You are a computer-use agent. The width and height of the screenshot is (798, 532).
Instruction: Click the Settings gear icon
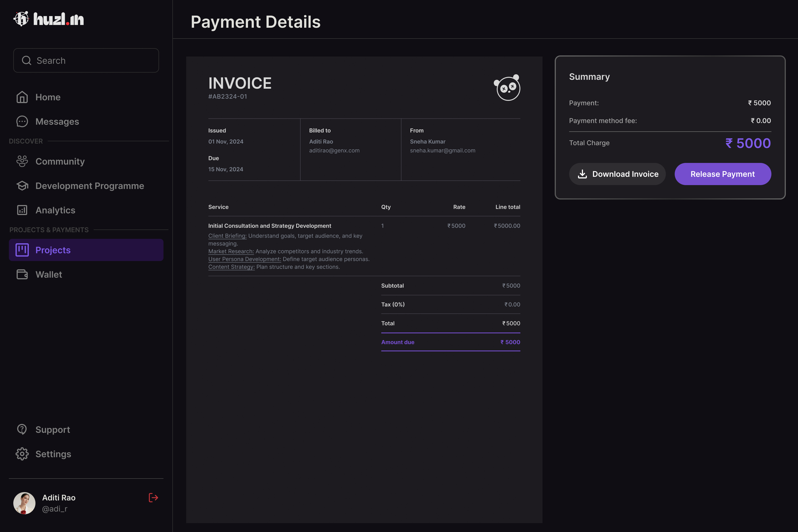[22, 454]
